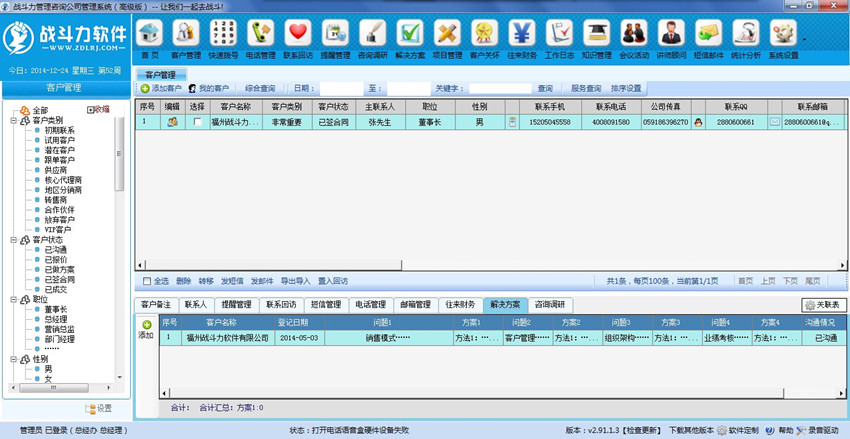Open 电话管理 phone icon
This screenshot has height=439, width=850.
coord(261,33)
